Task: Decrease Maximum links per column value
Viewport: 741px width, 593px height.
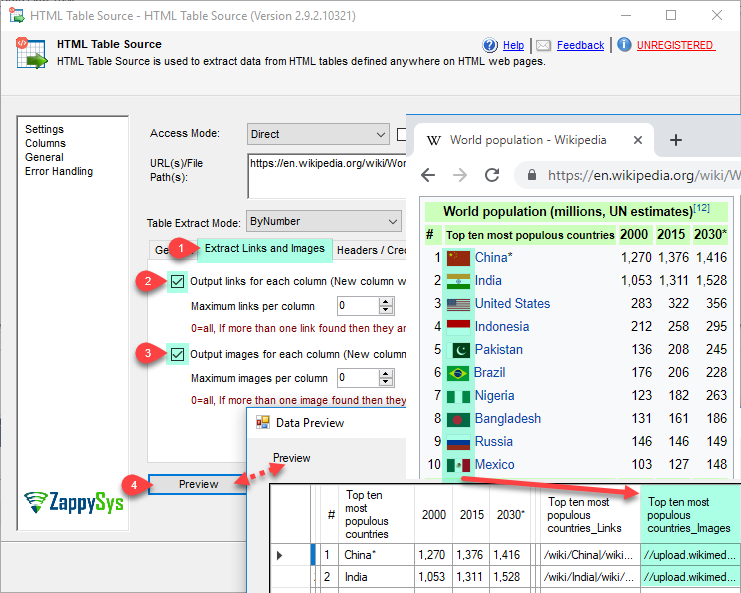Action: (x=386, y=310)
